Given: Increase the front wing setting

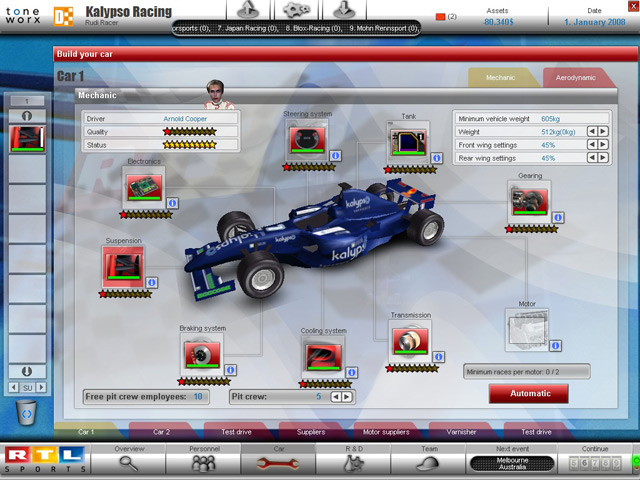Looking at the screenshot, I should pyautogui.click(x=603, y=144).
